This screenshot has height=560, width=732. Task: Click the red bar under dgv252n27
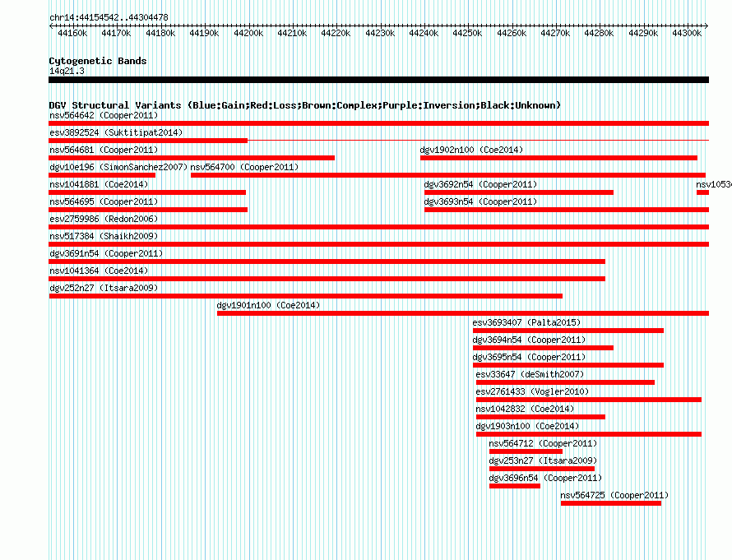[306, 296]
